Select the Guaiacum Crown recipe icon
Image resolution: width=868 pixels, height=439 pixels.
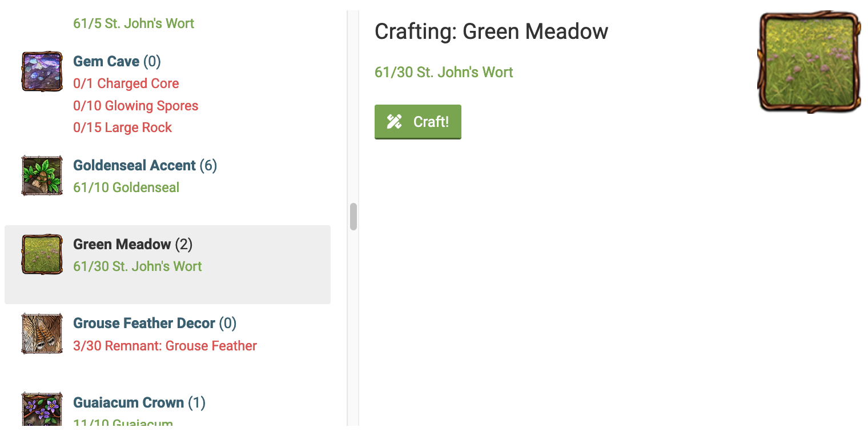pos(42,409)
